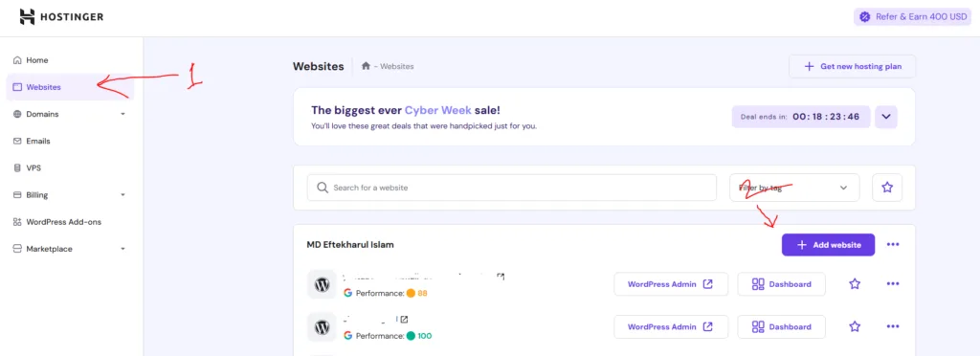Open external link of Performance 88 site
Viewport: 980px width, 356px height.
(501, 277)
